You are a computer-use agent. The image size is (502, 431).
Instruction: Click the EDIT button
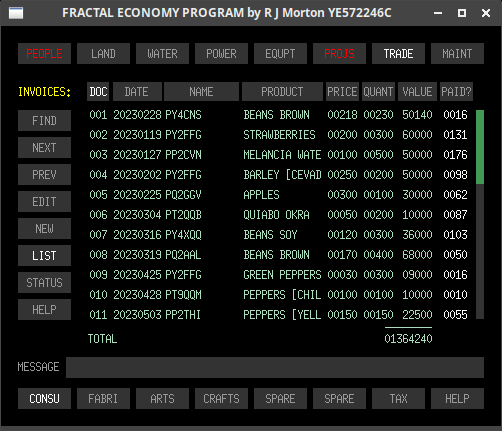click(44, 201)
